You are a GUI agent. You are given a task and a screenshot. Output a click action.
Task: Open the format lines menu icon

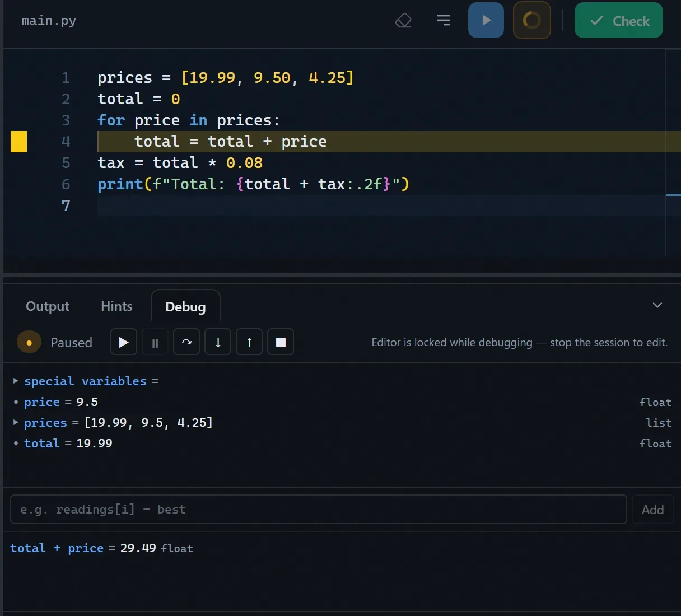444,21
